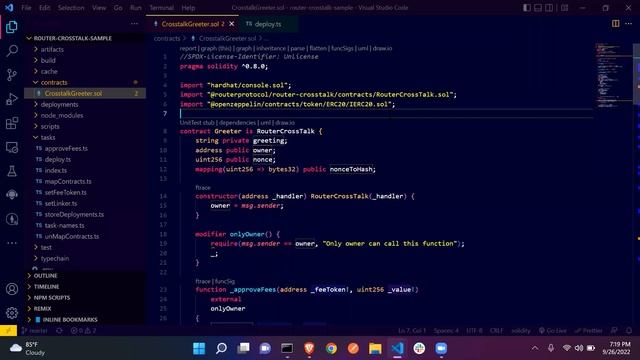The height and width of the screenshot is (360, 640).
Task: Open Windows Start button
Action: tap(199, 348)
